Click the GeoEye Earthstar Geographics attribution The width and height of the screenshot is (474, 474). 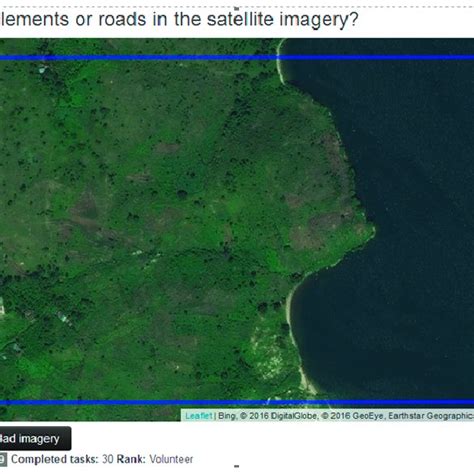pos(398,416)
